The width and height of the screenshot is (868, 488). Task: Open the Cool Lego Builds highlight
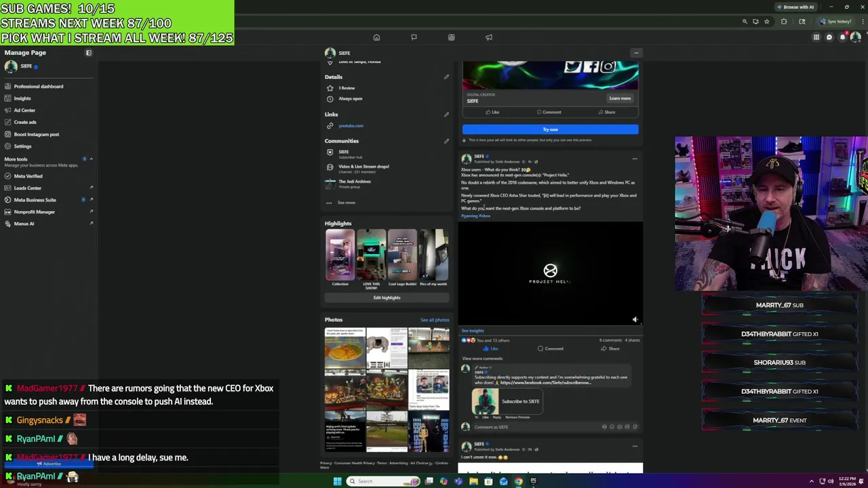point(402,256)
